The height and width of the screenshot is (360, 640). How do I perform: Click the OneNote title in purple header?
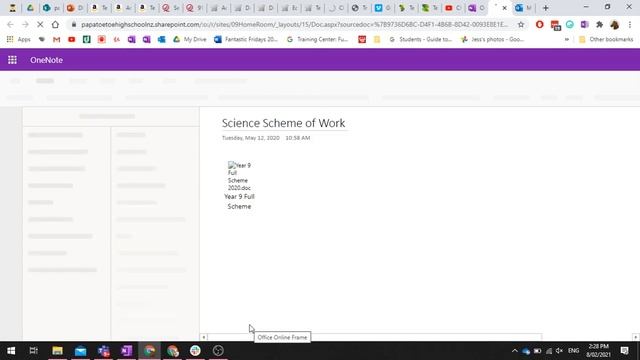pos(46,60)
